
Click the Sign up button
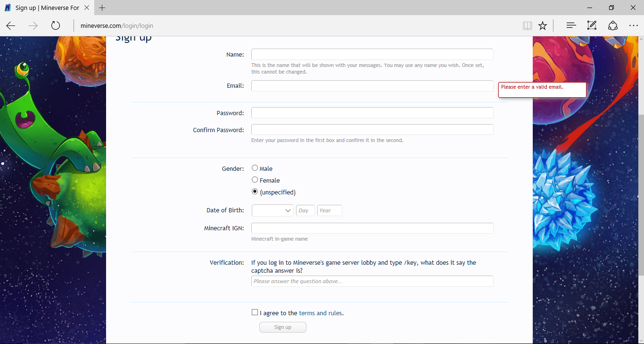(283, 327)
